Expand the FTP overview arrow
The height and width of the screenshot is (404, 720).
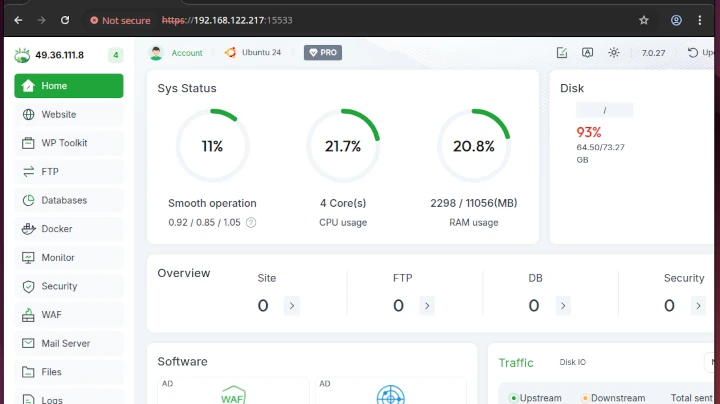[x=427, y=306]
